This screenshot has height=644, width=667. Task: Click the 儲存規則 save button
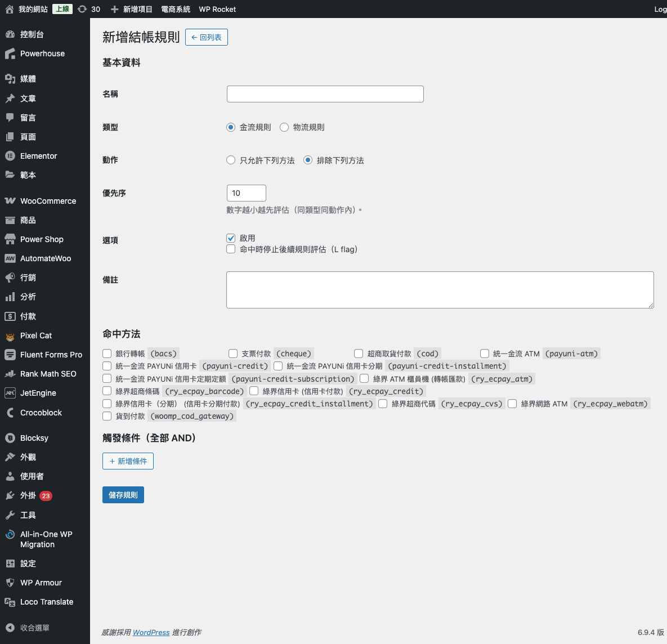[x=123, y=495]
